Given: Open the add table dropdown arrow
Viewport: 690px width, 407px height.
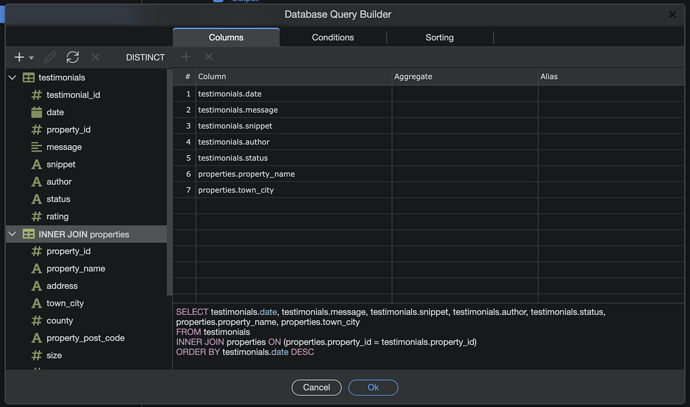Looking at the screenshot, I should click(x=31, y=58).
